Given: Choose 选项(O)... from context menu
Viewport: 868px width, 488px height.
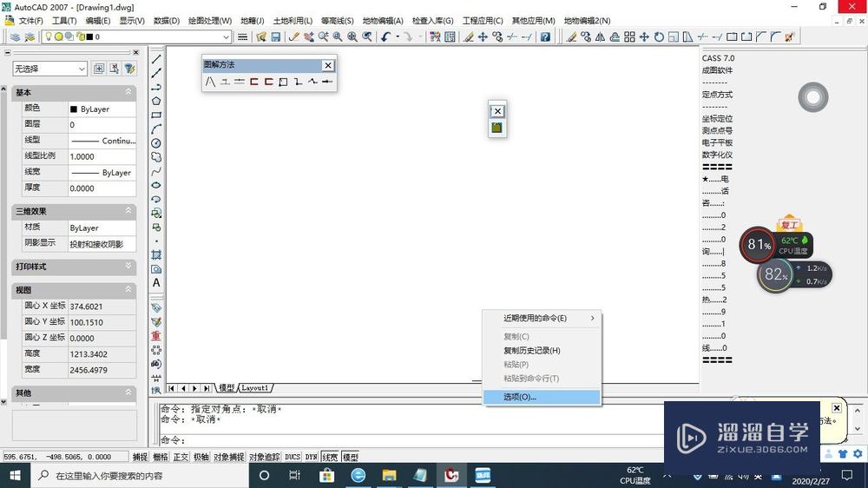Looking at the screenshot, I should (542, 397).
